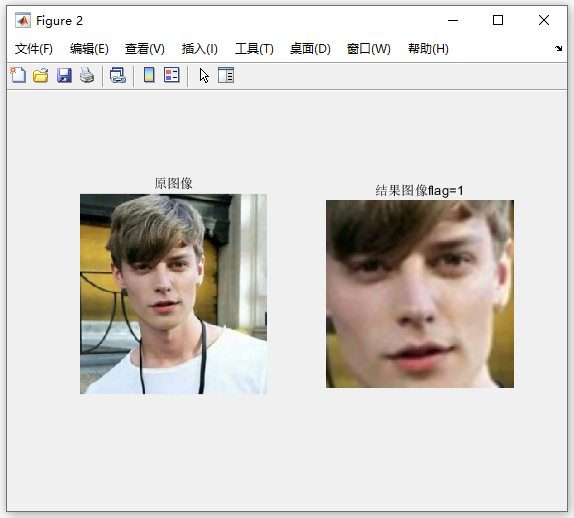
Task: Save the figure using the floppy disk icon
Action: point(64,75)
